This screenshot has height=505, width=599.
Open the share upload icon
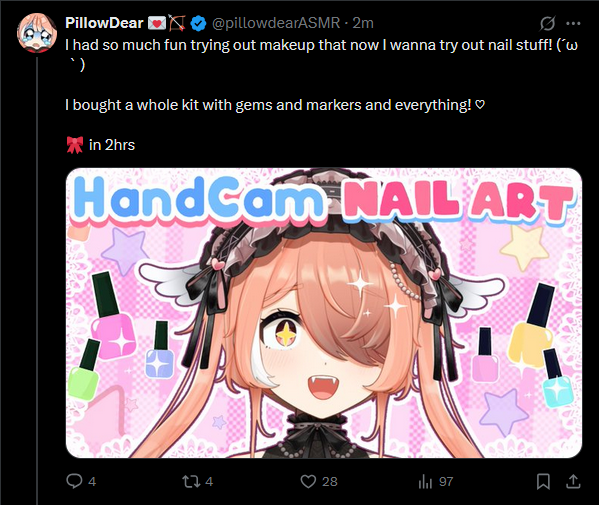[x=573, y=481]
